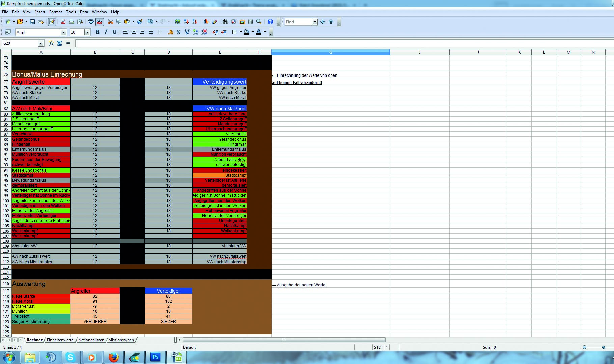The width and height of the screenshot is (614, 364).
Task: Click the Function Wizard icon
Action: (51, 43)
